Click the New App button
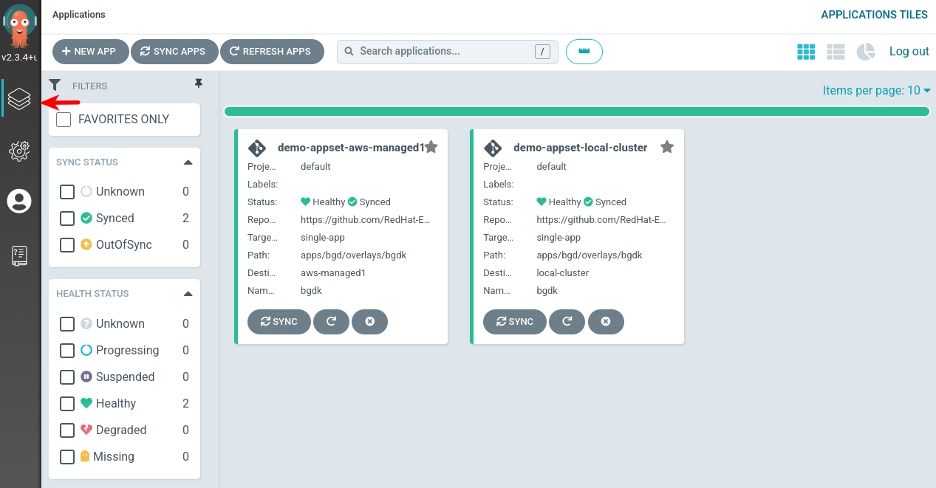Image resolution: width=936 pixels, height=488 pixels. click(90, 51)
